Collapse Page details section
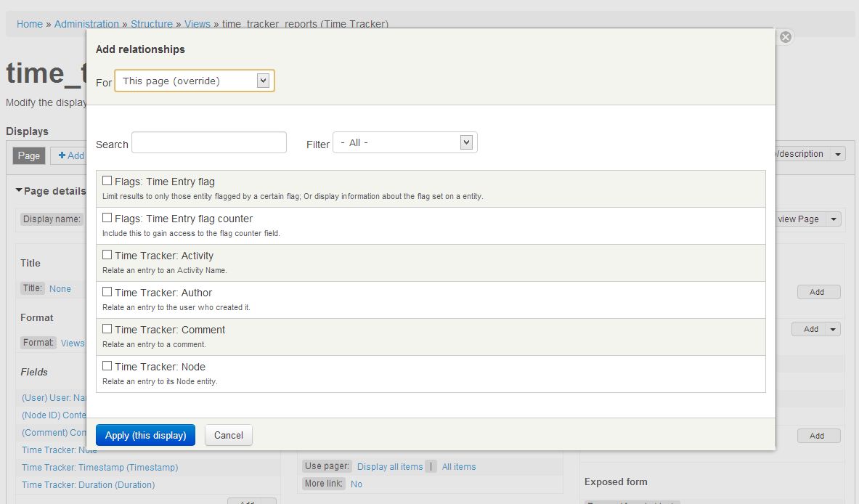 click(x=50, y=191)
